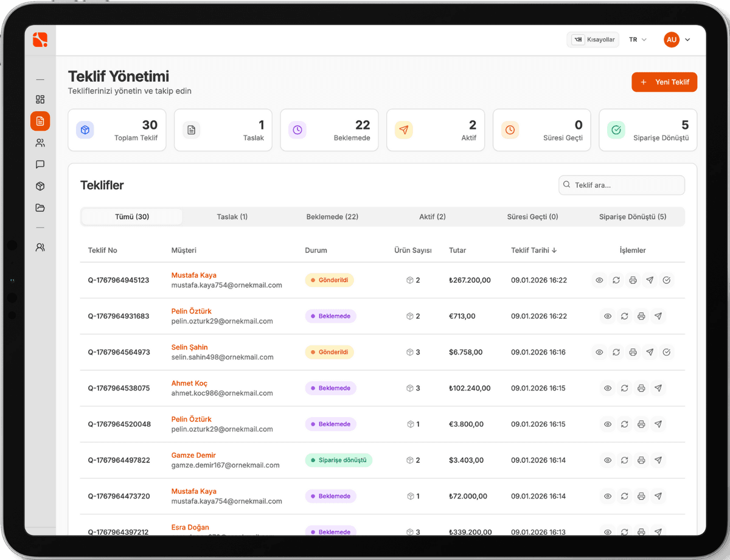
Task: Open the folder icon in sidebar
Action: click(x=40, y=208)
